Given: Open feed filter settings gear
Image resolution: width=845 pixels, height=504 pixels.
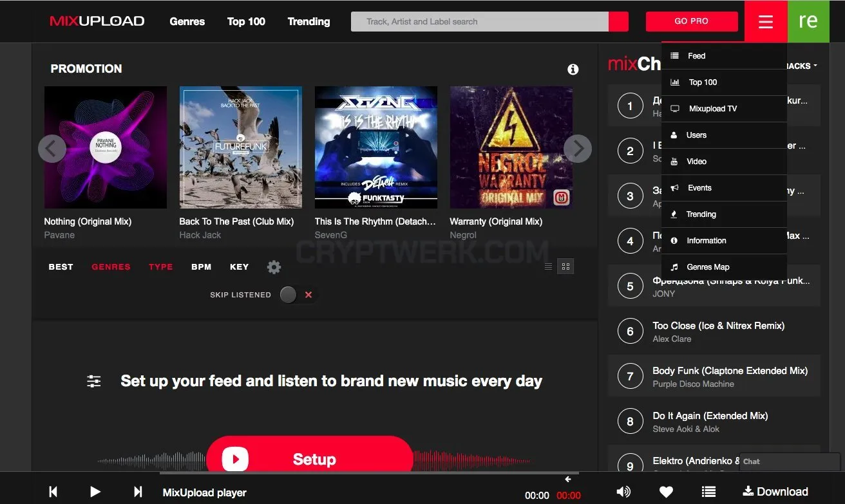Looking at the screenshot, I should pyautogui.click(x=274, y=267).
